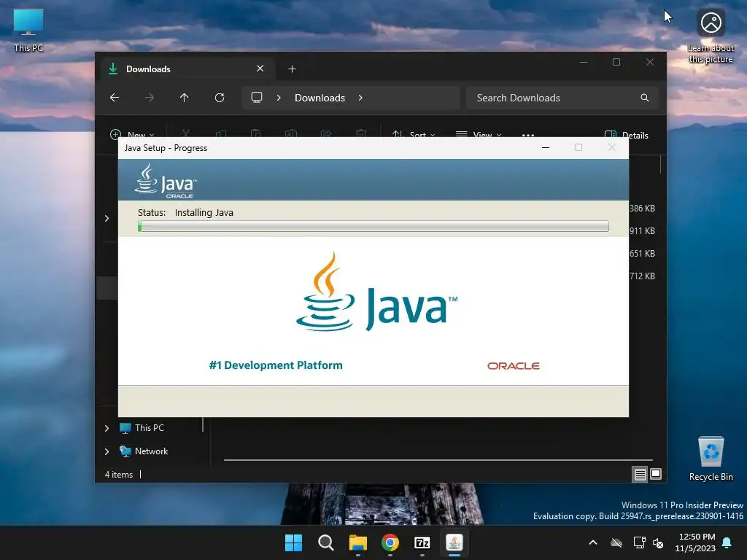Minimize the Java Setup window

[546, 147]
